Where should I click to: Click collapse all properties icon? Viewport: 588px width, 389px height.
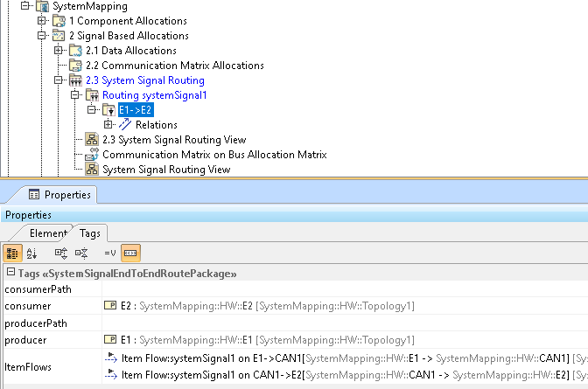[x=81, y=254]
